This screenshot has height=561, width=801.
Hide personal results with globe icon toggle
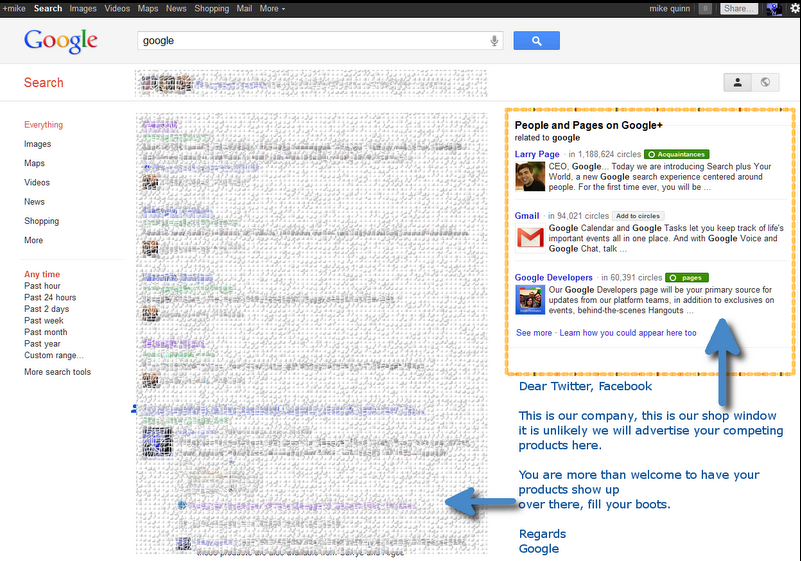[765, 82]
